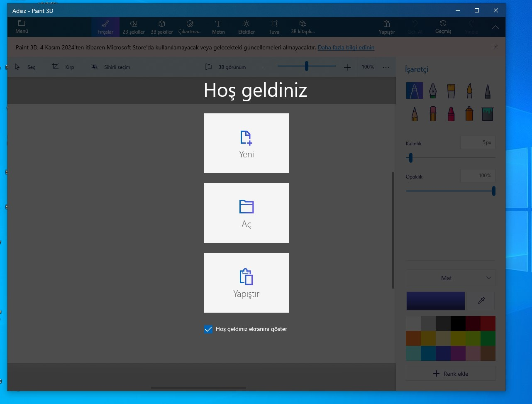
Task: Toggle 3B görünüm view mode
Action: (x=226, y=67)
